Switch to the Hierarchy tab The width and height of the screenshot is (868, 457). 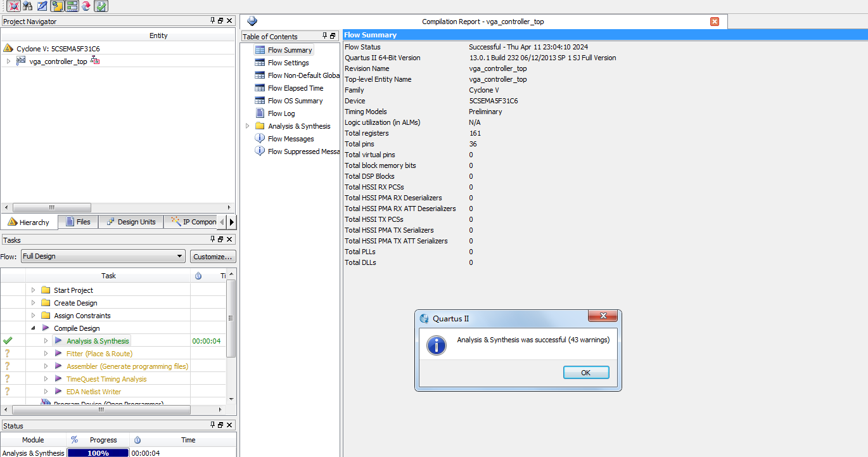point(29,222)
